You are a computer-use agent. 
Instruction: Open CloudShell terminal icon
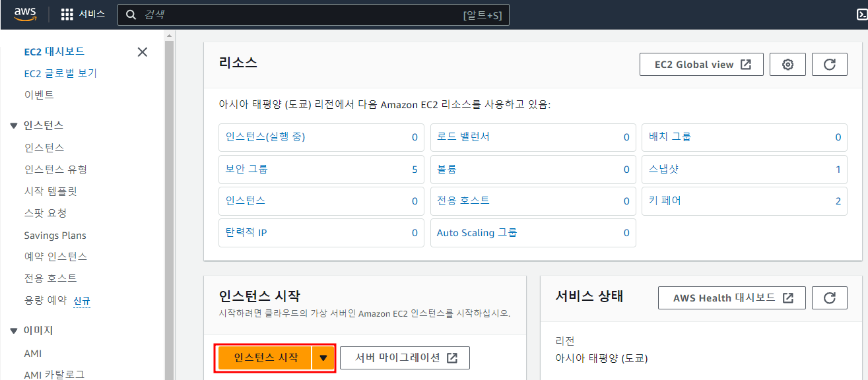861,15
